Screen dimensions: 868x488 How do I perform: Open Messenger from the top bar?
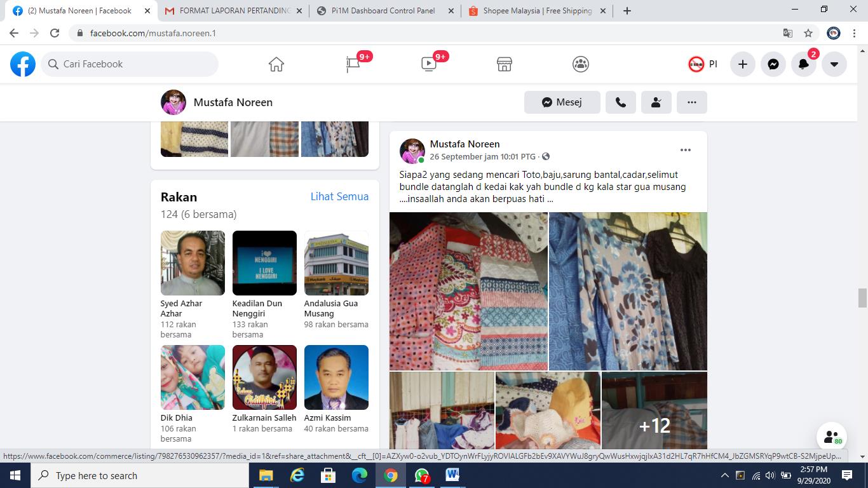pos(773,64)
